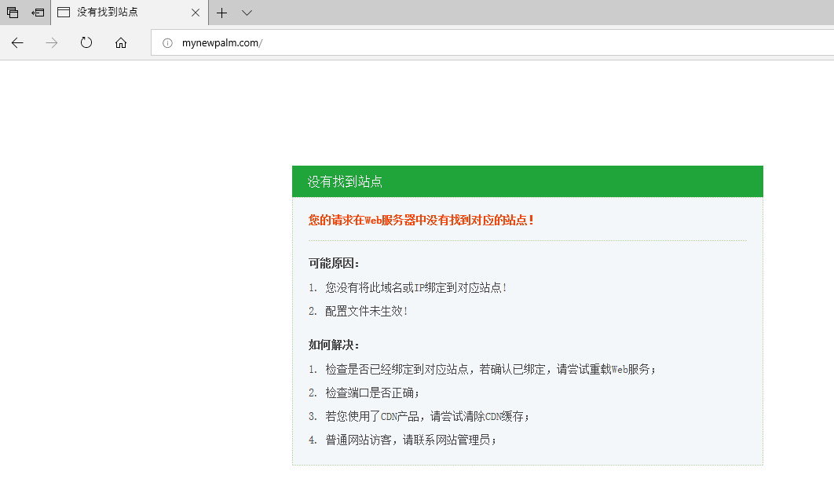Go forward with the forward arrow
The width and height of the screenshot is (834, 504).
click(52, 42)
